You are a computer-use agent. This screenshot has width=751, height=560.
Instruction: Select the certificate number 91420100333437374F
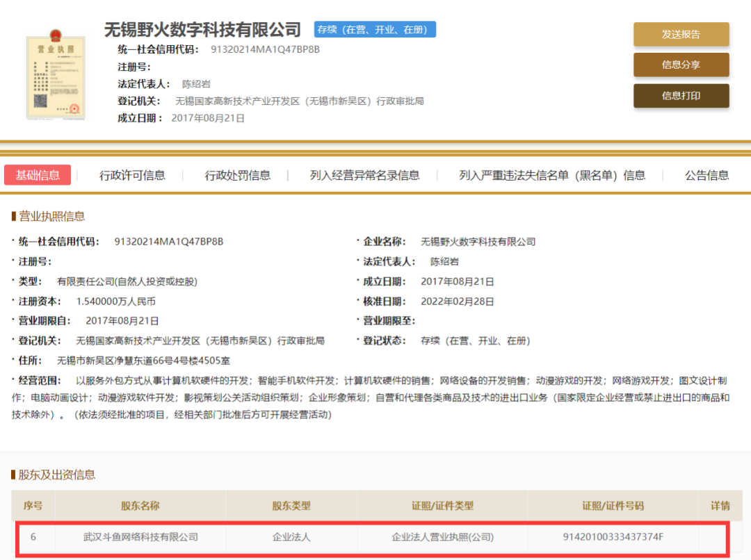(613, 537)
